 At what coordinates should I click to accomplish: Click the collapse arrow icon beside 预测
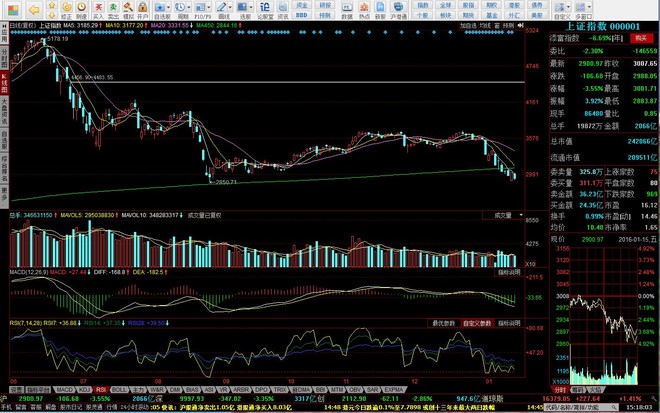click(521, 26)
